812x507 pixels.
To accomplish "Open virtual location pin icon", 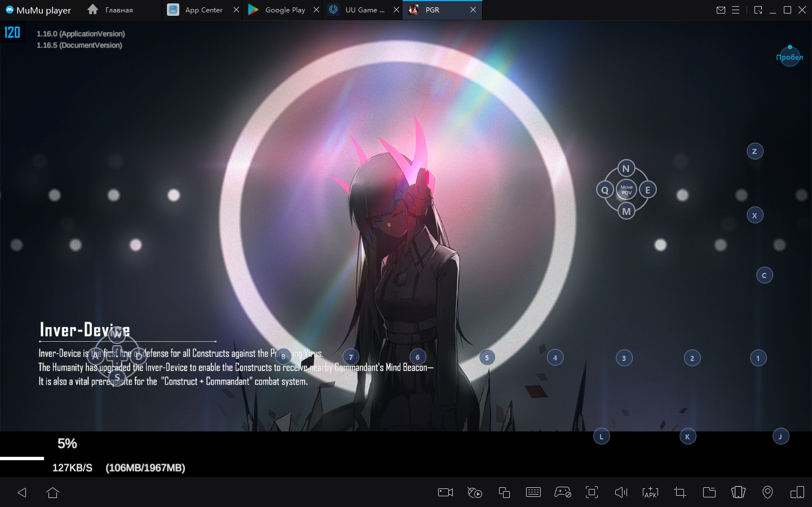I will click(x=767, y=492).
